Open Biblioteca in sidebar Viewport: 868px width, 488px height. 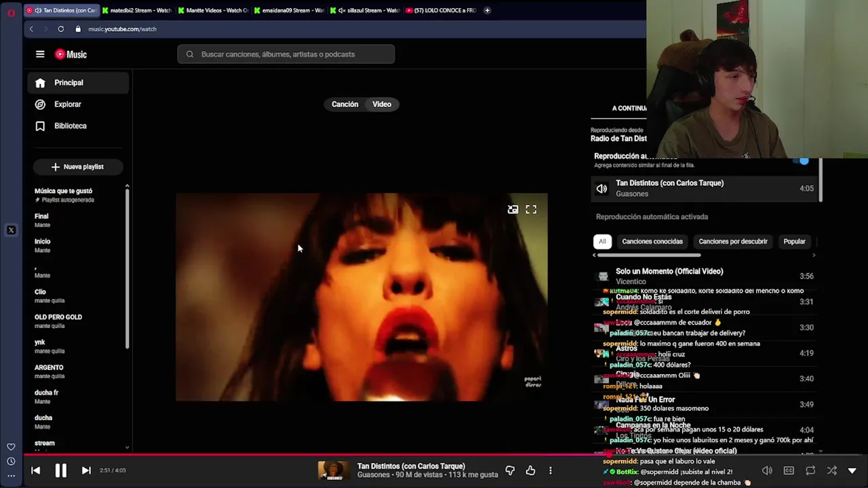79,126
